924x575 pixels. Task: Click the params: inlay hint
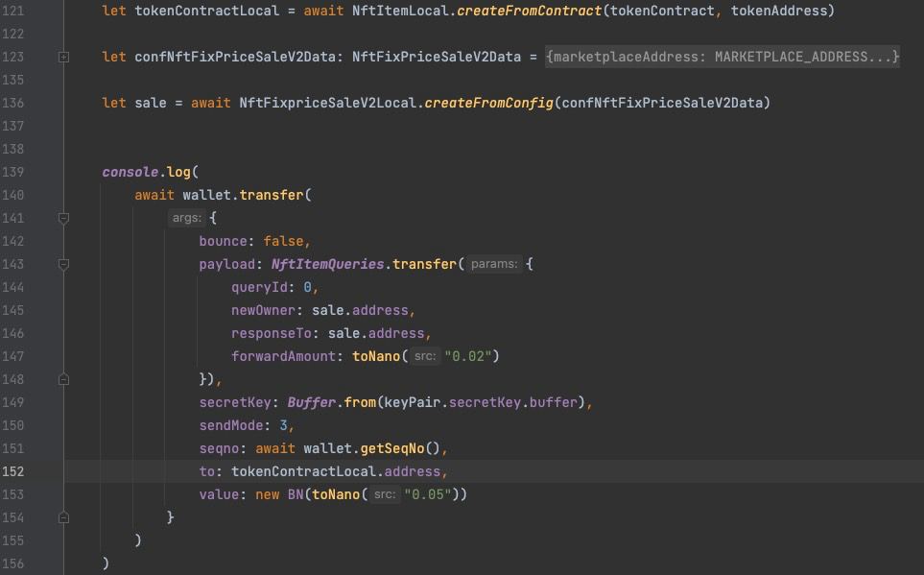coord(494,264)
